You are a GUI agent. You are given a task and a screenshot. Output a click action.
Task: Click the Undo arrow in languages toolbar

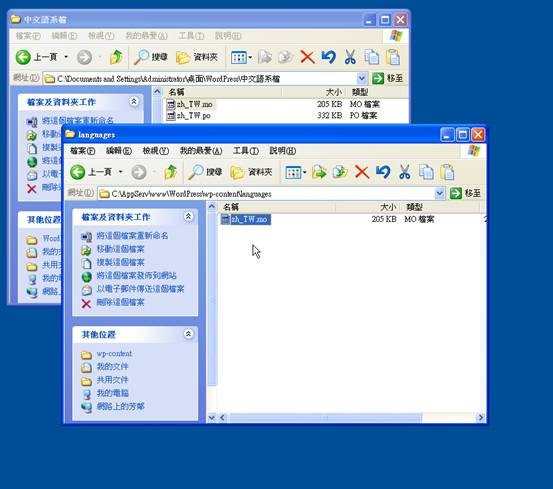click(x=383, y=172)
